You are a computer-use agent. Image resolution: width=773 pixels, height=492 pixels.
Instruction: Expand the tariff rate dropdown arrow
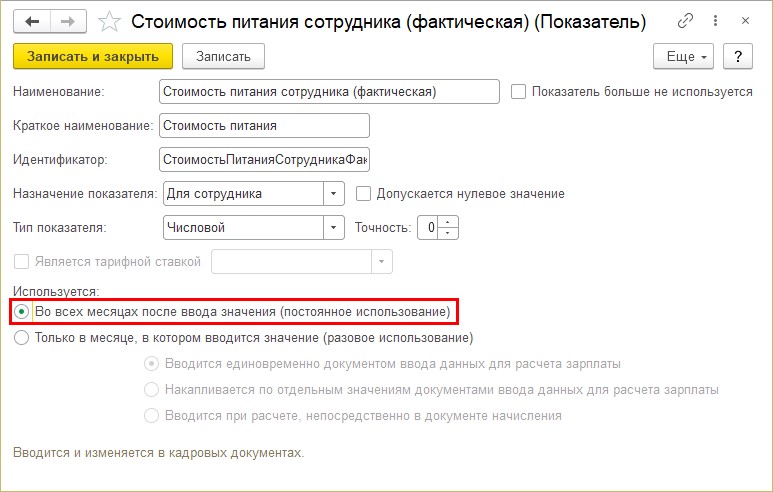pos(382,262)
